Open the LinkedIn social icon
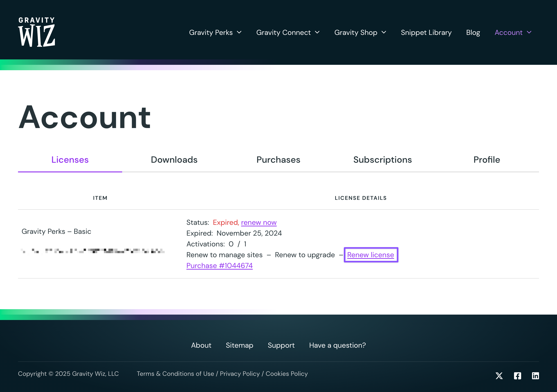 point(535,376)
